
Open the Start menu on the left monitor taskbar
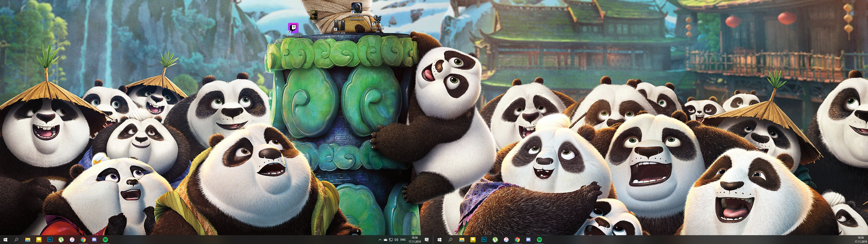5,240
